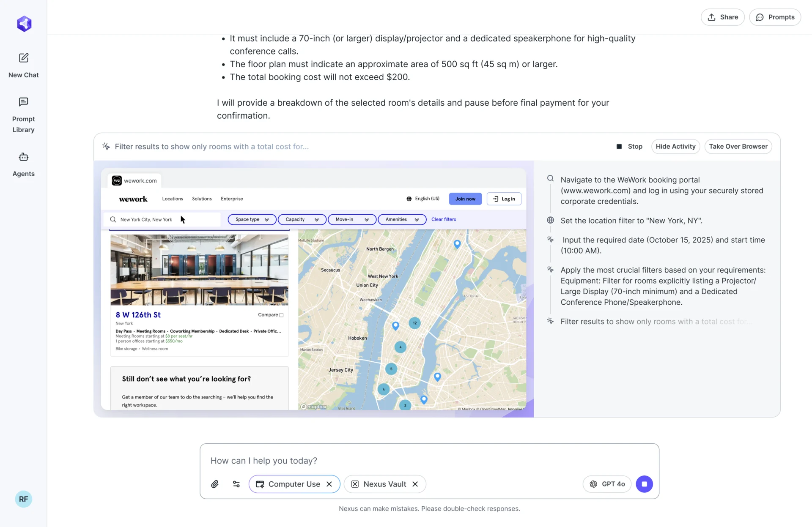Open the Prompts panel
This screenshot has height=527, width=812.
pyautogui.click(x=775, y=17)
